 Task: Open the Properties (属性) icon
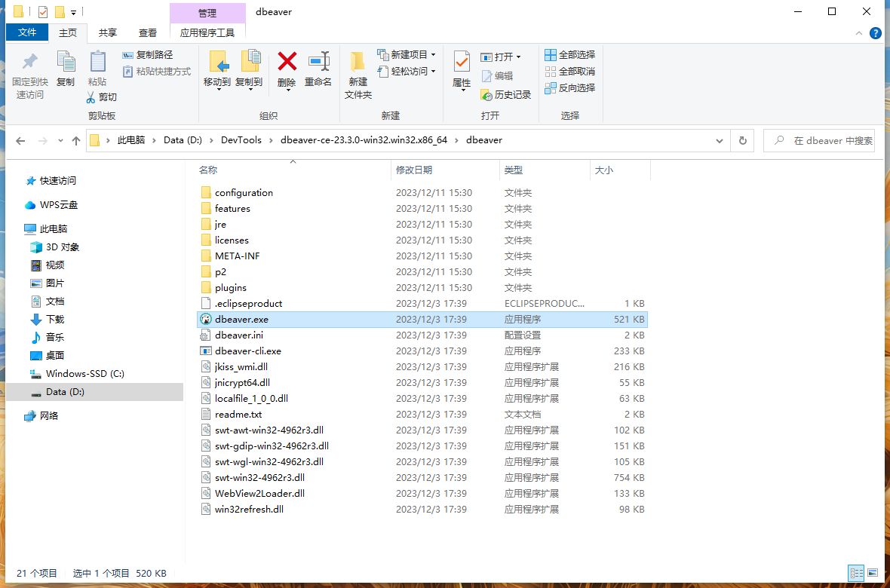coord(462,61)
